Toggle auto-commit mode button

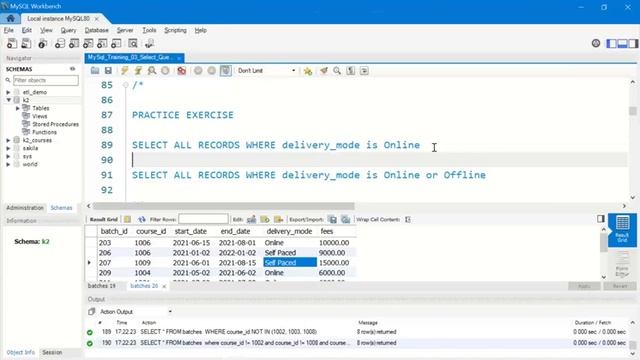point(226,71)
